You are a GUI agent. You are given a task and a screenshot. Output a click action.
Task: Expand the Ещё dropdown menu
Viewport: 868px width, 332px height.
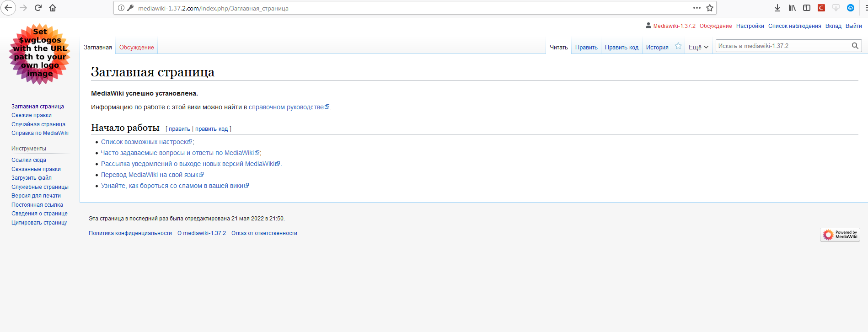pos(698,47)
